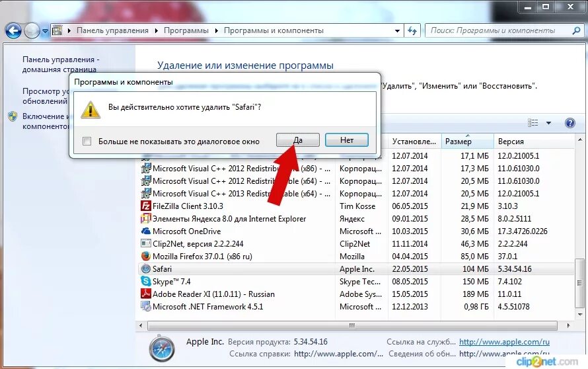Screen dimensions: 588x369
Task: Click the view mode icon in the toolbar
Action: (533, 123)
